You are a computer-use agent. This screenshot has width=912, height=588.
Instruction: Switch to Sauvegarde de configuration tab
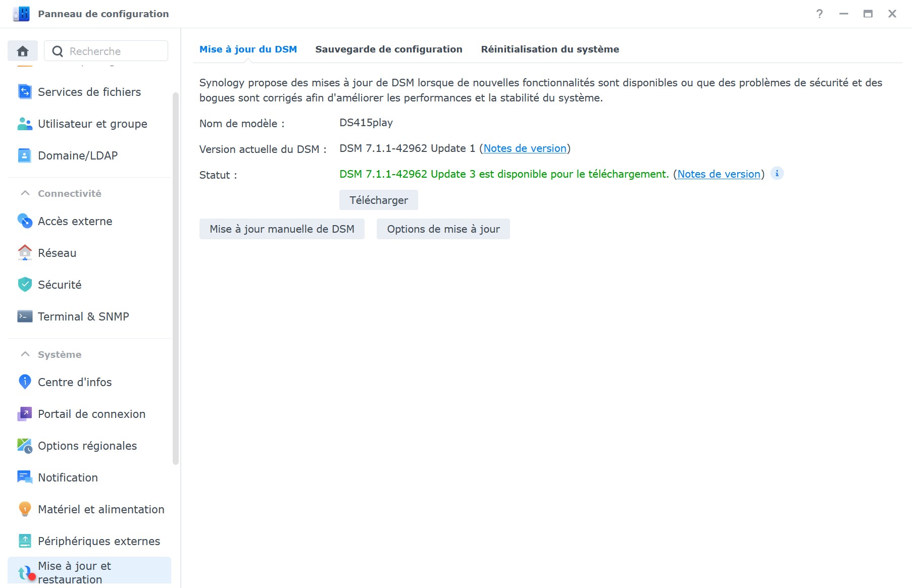click(388, 49)
